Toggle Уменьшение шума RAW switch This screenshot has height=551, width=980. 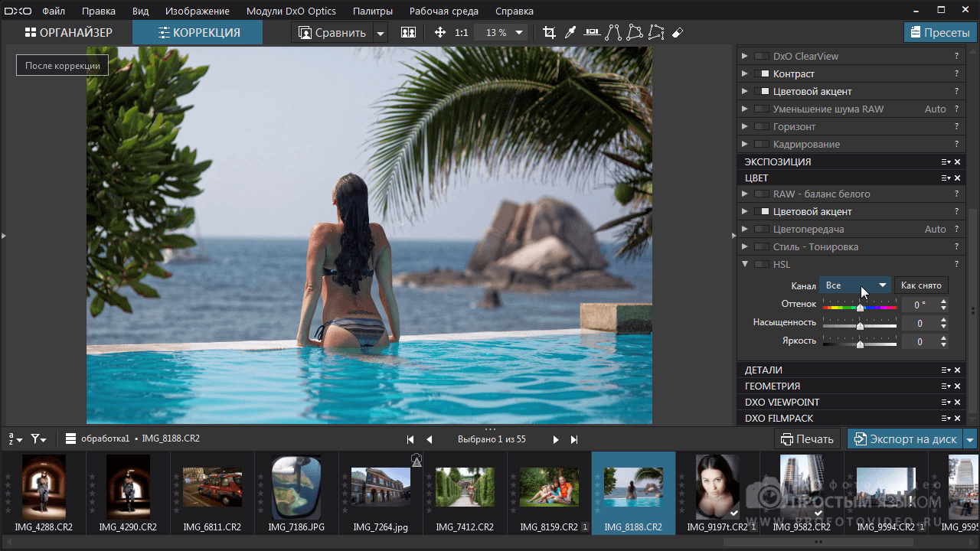pyautogui.click(x=761, y=109)
